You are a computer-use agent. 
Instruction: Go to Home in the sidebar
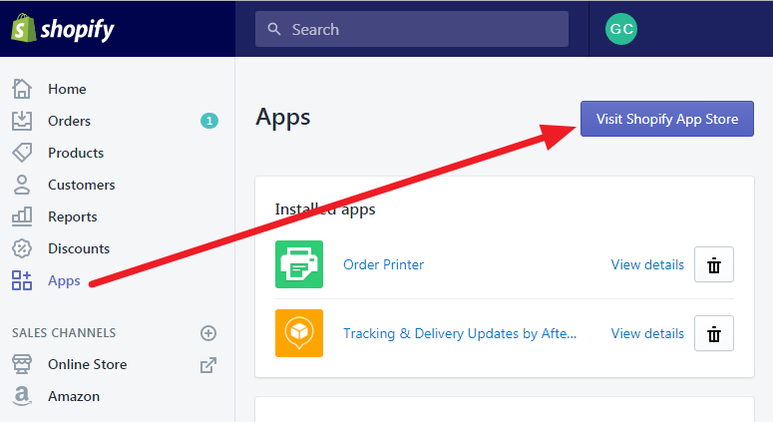coord(67,89)
